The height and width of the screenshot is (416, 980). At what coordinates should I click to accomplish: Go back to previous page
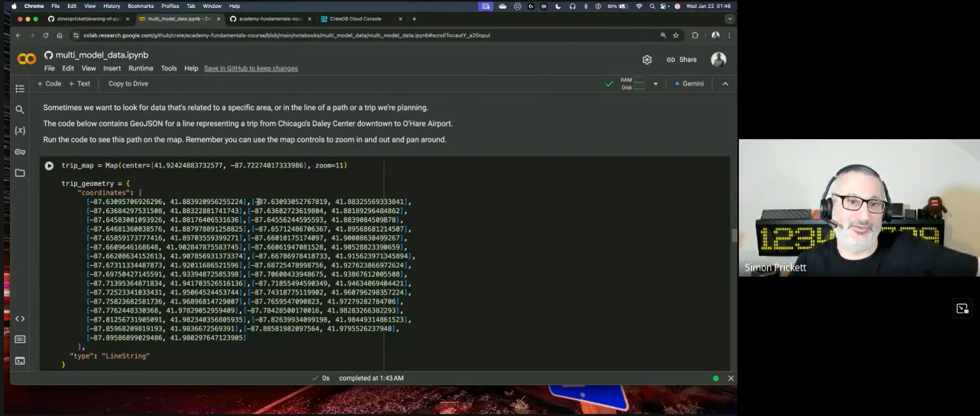click(18, 35)
